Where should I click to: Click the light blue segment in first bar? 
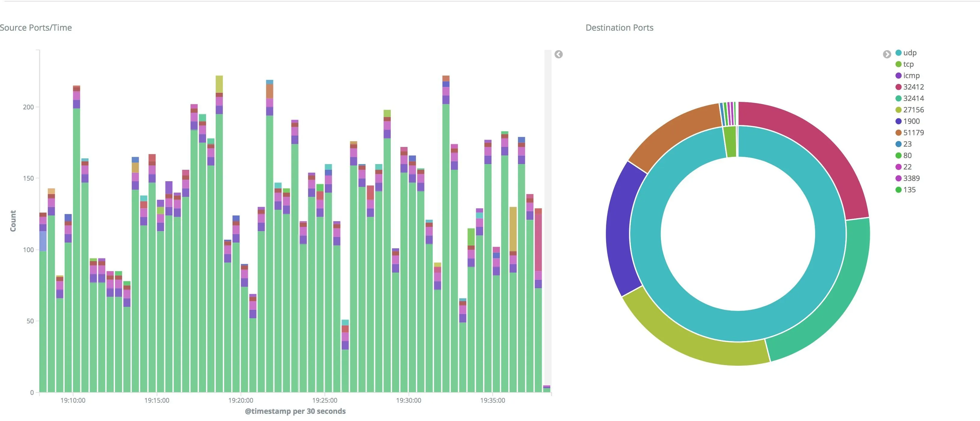point(43,241)
